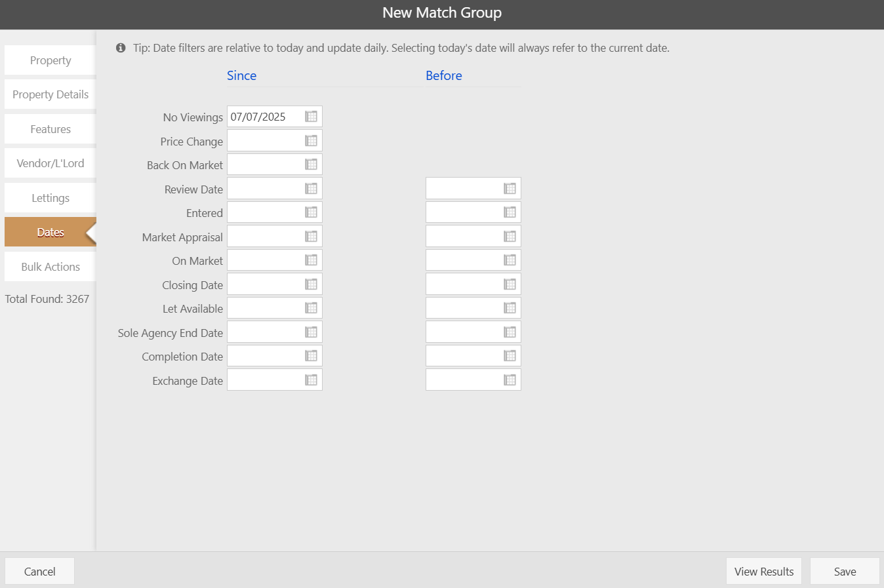Screen dimensions: 884x588
Task: Open calendar for Completion Date before field
Action: click(x=510, y=356)
